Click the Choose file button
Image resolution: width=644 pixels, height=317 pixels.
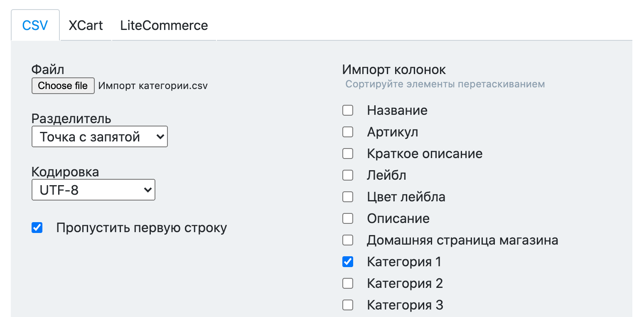coord(63,86)
